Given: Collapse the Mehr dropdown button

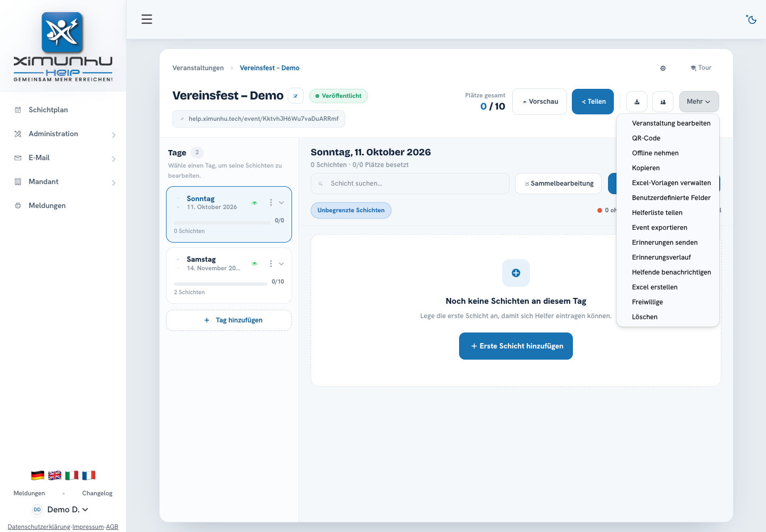Looking at the screenshot, I should pos(699,102).
